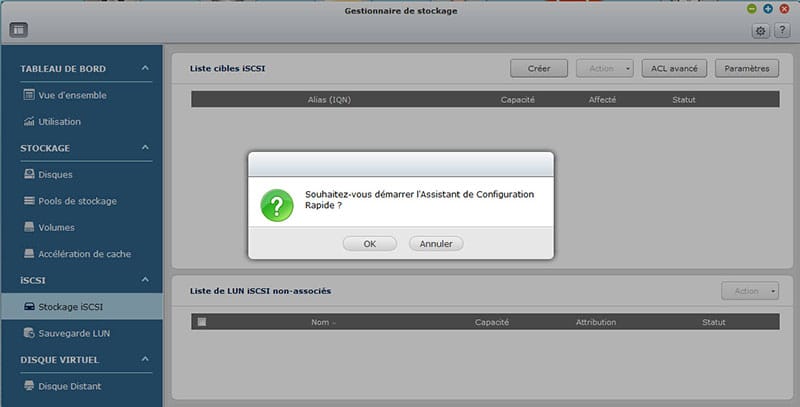Open Volumes in the sidebar

pos(56,227)
